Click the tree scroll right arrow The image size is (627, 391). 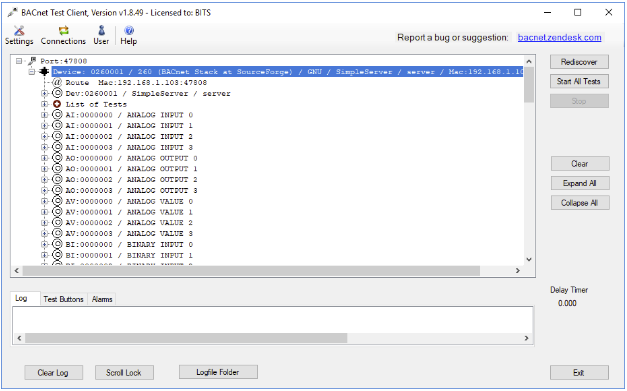point(518,271)
